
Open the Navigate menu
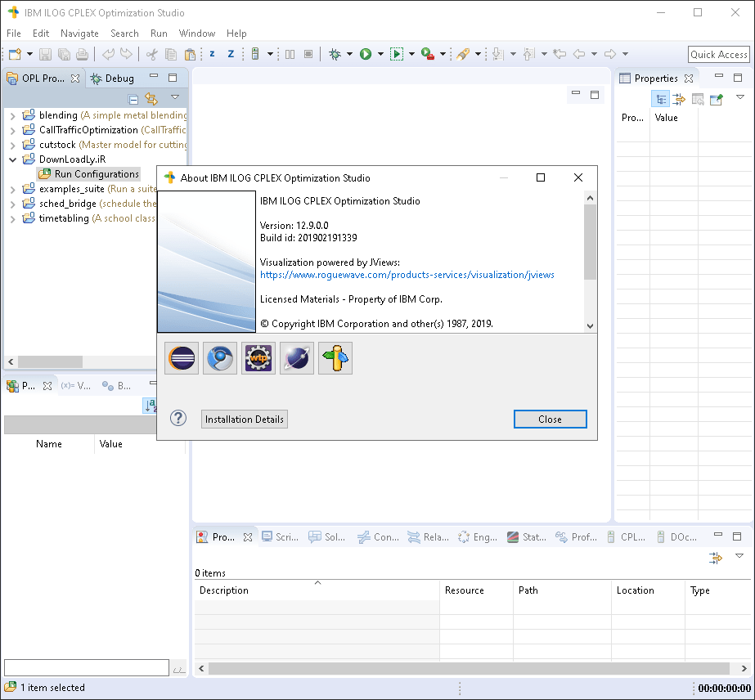point(79,34)
